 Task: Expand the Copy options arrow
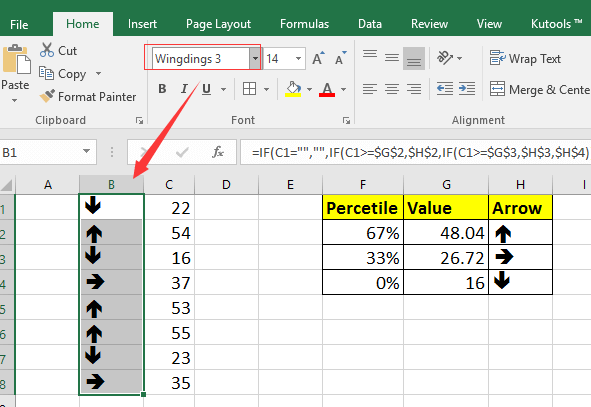click(98, 73)
